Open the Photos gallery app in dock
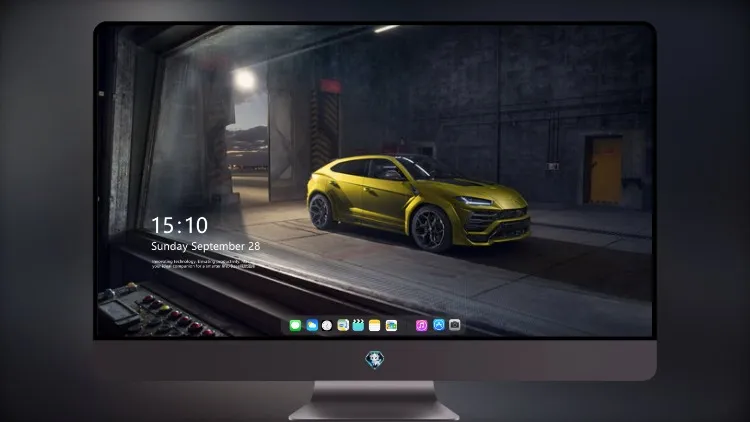750x422 pixels. point(391,325)
